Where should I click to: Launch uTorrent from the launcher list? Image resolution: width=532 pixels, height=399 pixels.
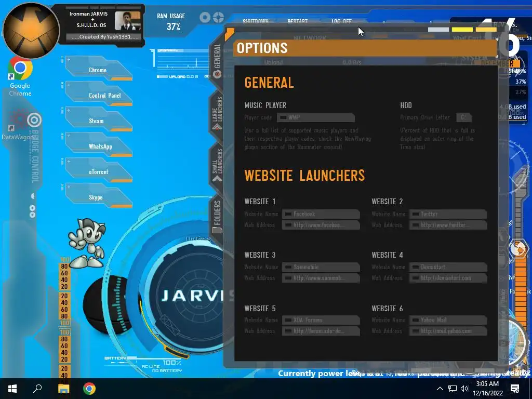tap(98, 171)
